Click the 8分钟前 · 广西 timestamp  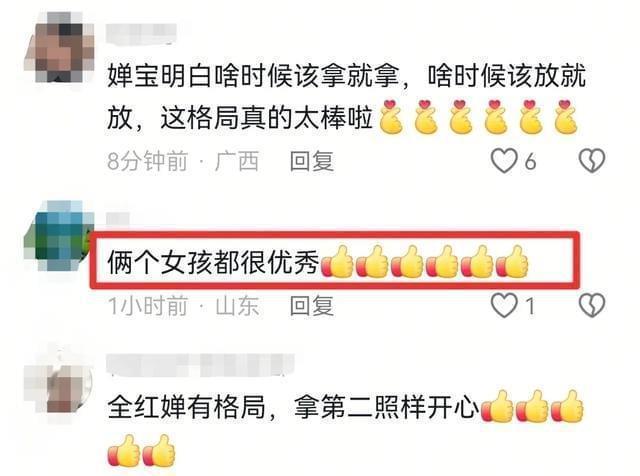183,161
